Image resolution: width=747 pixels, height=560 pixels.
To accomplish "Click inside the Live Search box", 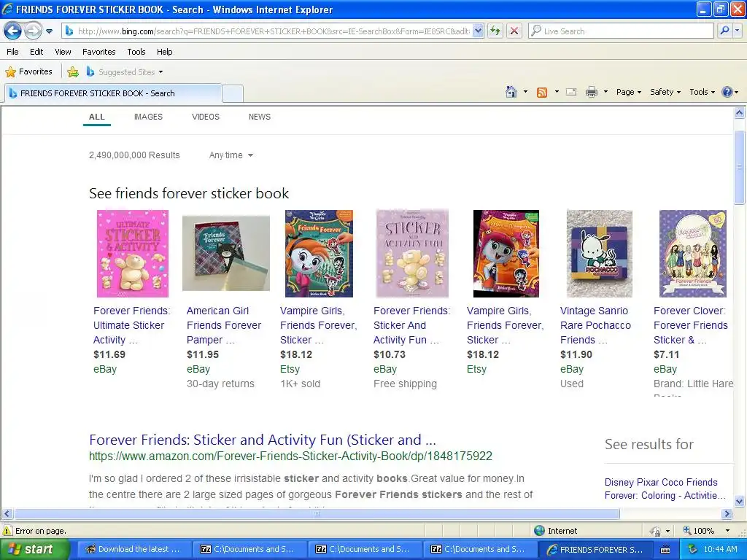I will [621, 31].
